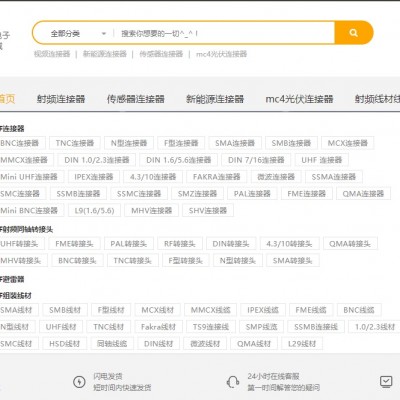
Task: Switch to 新能源连接器 navigation tab
Action: pyautogui.click(x=215, y=99)
